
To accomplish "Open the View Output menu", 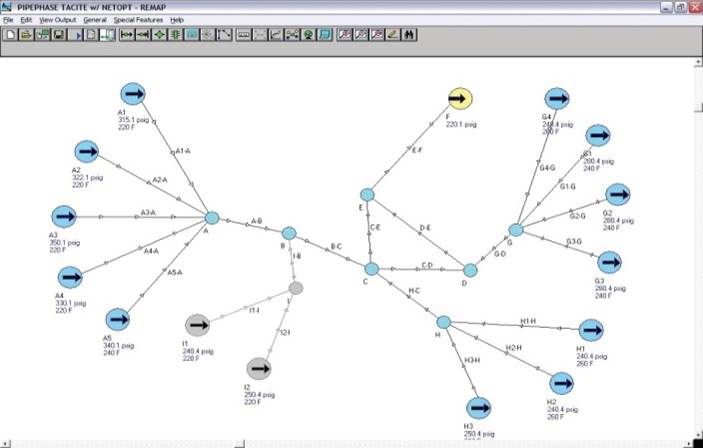I will pos(57,20).
